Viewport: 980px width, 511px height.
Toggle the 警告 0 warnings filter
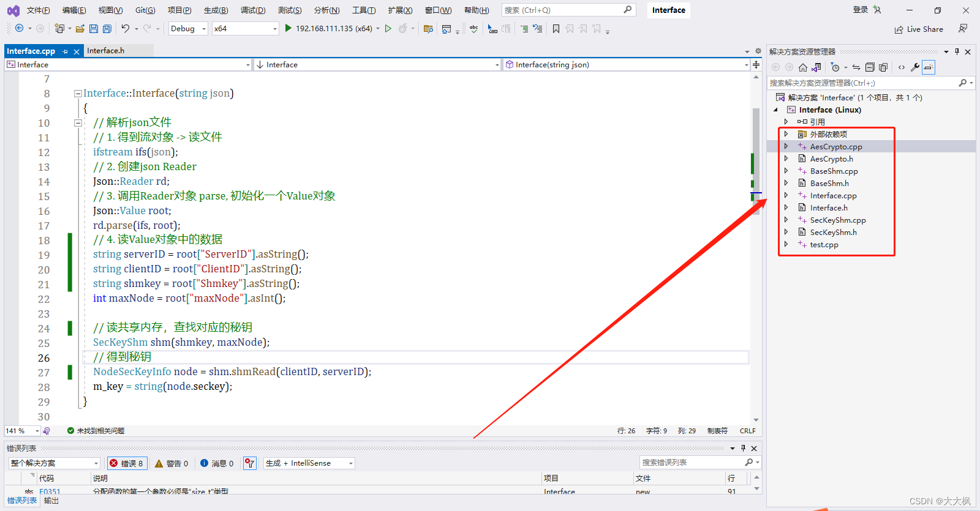pyautogui.click(x=171, y=463)
